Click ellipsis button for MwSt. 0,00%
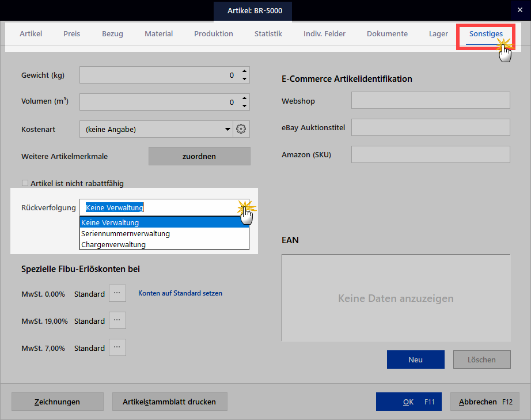The height and width of the screenshot is (420, 531). (x=117, y=293)
